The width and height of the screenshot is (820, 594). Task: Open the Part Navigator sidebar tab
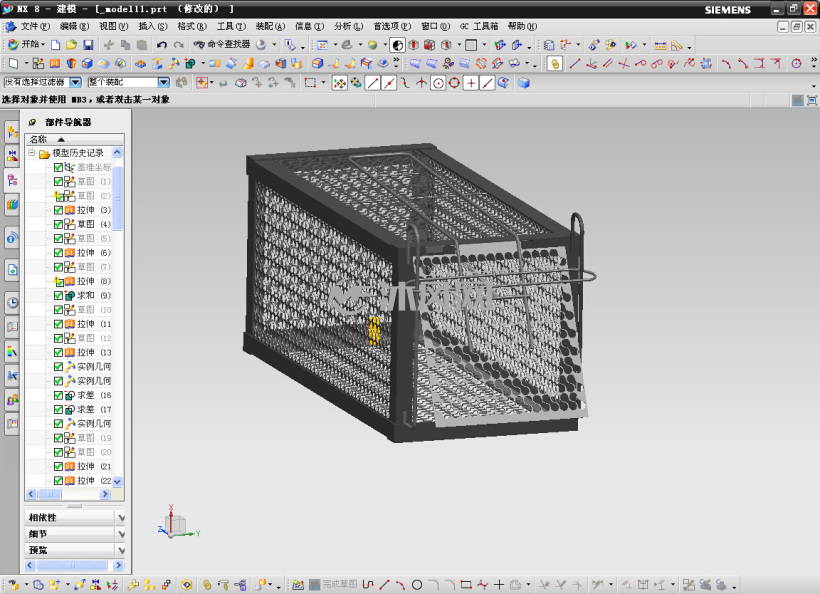click(13, 180)
